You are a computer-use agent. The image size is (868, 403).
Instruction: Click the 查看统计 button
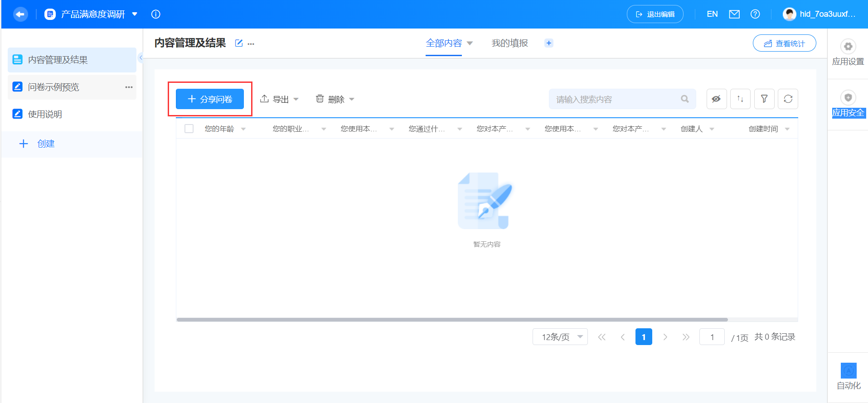[x=785, y=43]
